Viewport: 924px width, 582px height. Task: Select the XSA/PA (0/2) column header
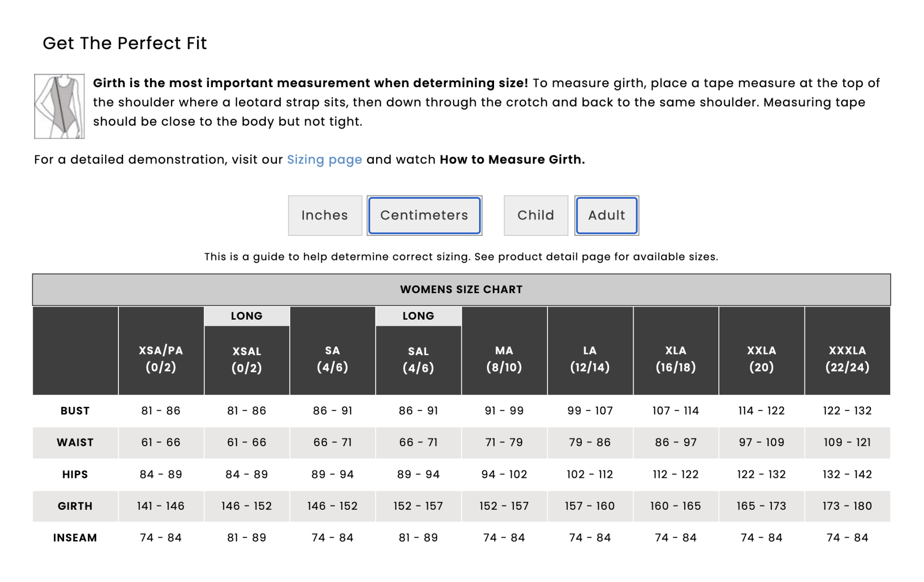[x=161, y=359]
